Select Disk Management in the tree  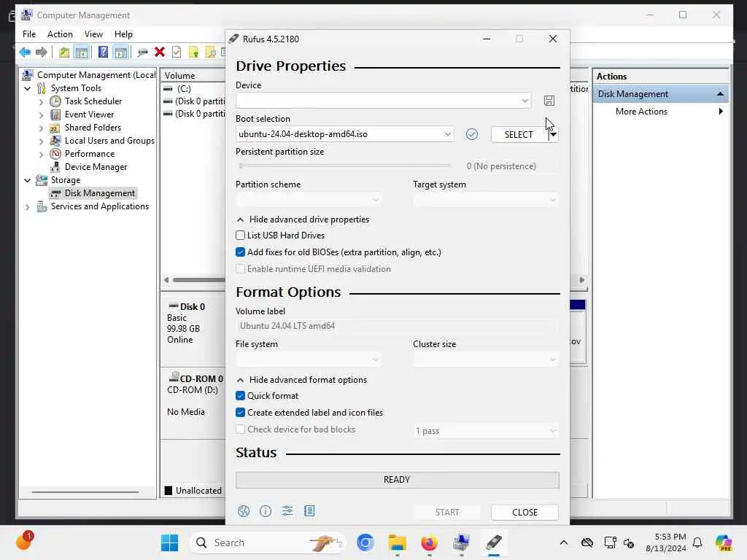click(x=99, y=193)
